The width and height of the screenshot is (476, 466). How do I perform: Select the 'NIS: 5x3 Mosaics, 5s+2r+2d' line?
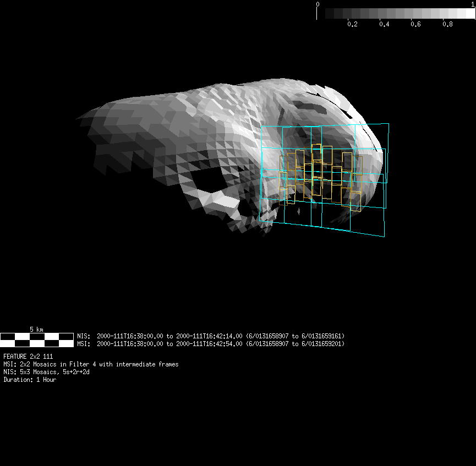46,372
